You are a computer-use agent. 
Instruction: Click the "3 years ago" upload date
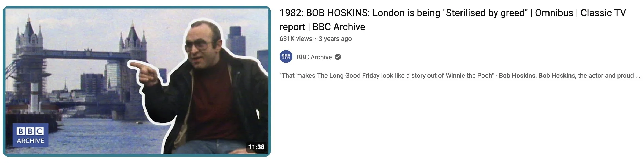click(x=335, y=39)
